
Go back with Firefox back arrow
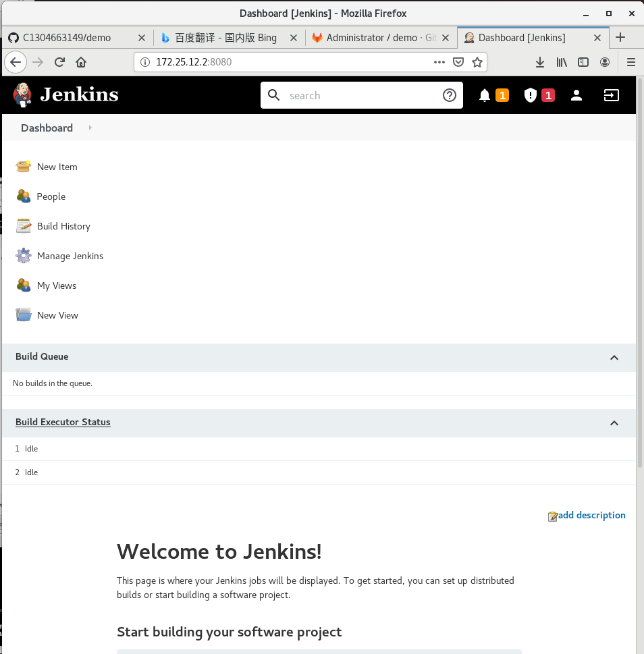coord(16,62)
